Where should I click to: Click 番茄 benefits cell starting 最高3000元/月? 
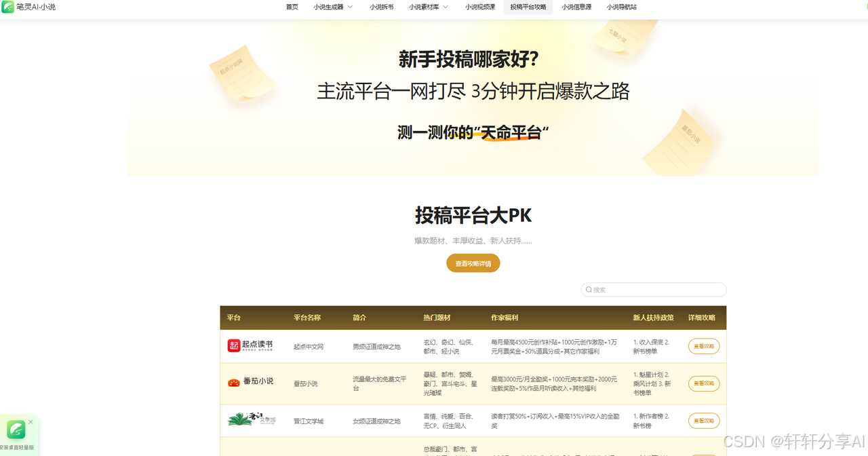coord(554,383)
